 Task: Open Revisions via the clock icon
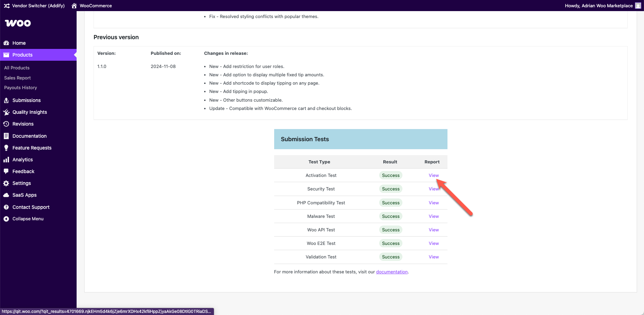6,124
